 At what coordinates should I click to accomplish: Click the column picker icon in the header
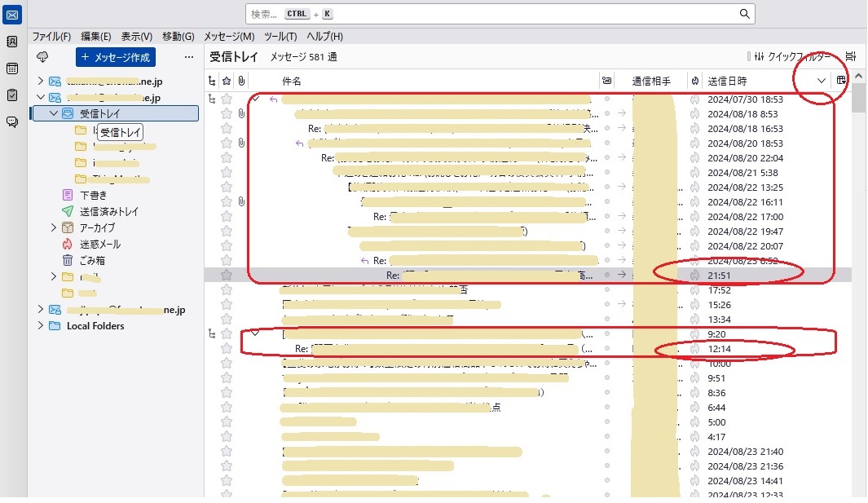[x=842, y=81]
